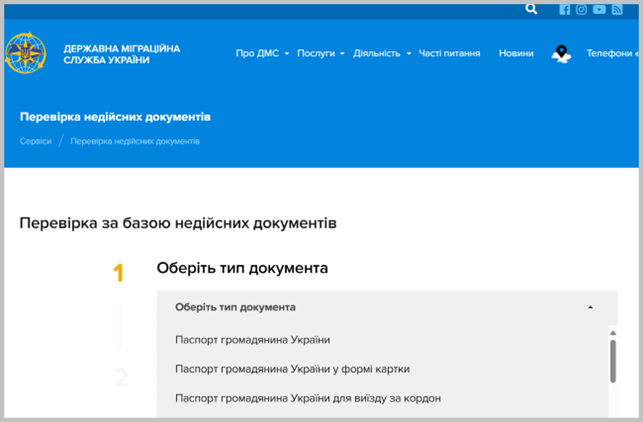Click the search magnifier icon
The width and height of the screenshot is (643, 422).
pyautogui.click(x=531, y=9)
